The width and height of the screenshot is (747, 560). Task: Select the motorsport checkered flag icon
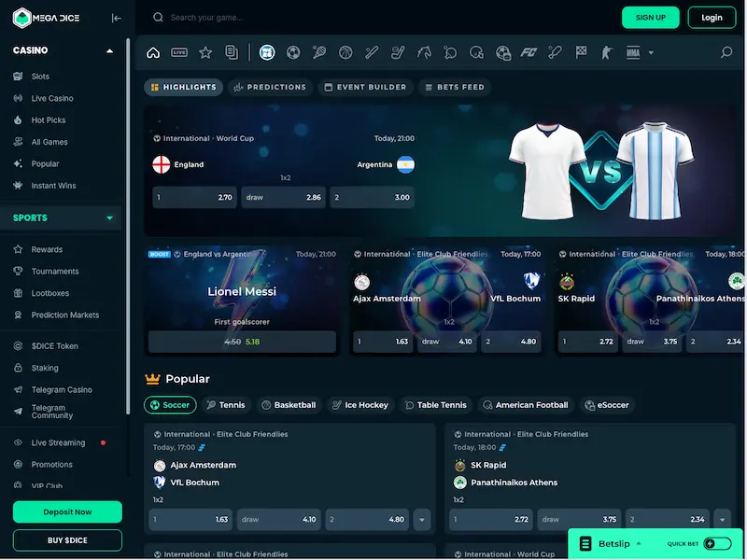pyautogui.click(x=581, y=52)
